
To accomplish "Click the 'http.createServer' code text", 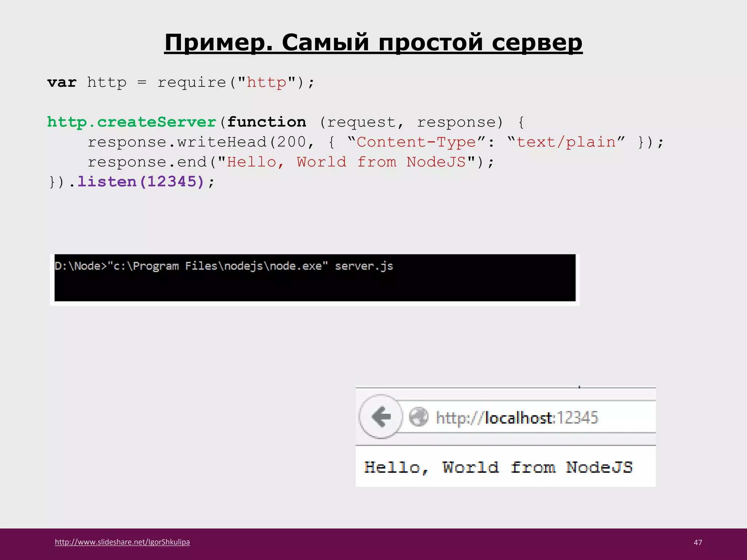I will (132, 122).
